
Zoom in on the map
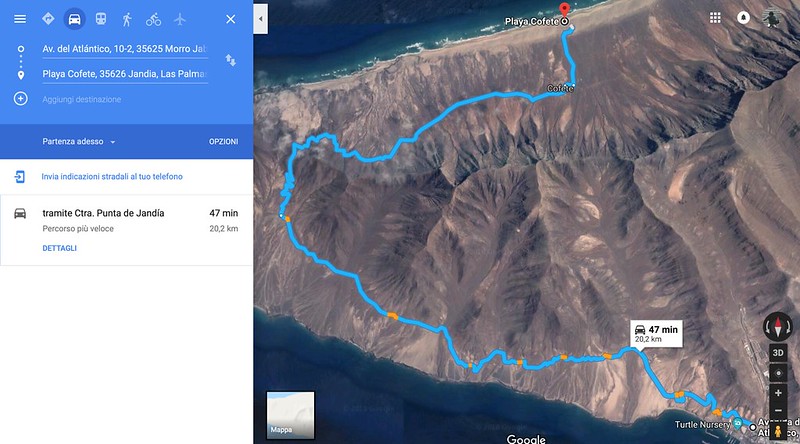click(778, 393)
